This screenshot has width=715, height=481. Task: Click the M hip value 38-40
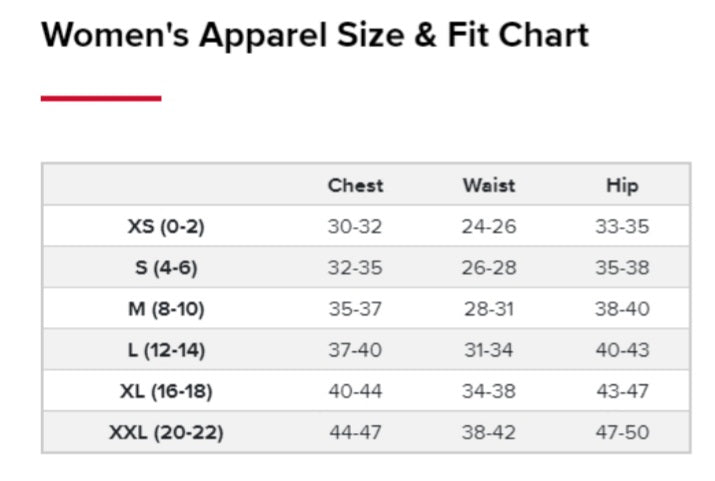point(622,309)
